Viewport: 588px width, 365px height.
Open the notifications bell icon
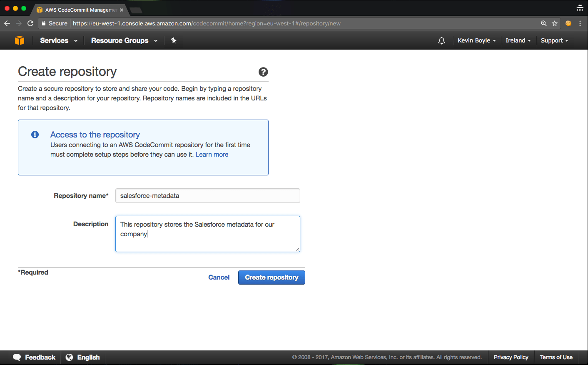[441, 40]
